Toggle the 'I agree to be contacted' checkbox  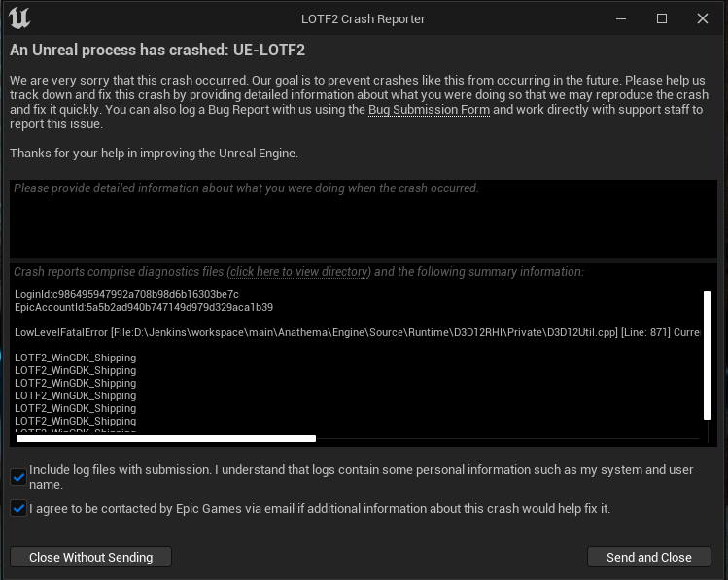click(x=18, y=508)
